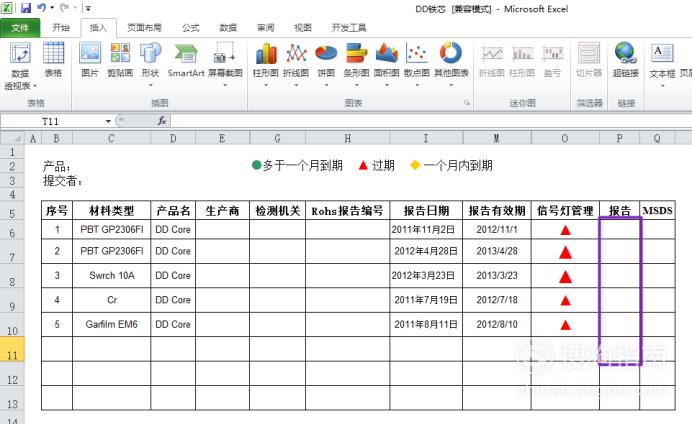This screenshot has height=424, width=692.
Task: Select column C header
Action: (111, 139)
